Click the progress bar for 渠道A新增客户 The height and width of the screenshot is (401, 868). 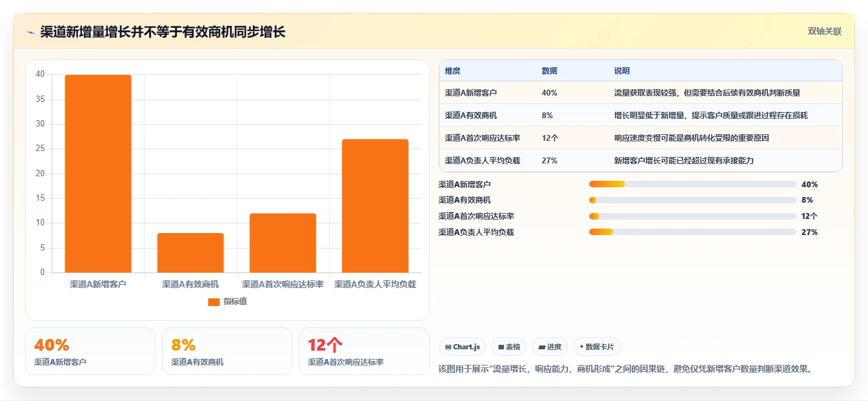click(x=692, y=185)
